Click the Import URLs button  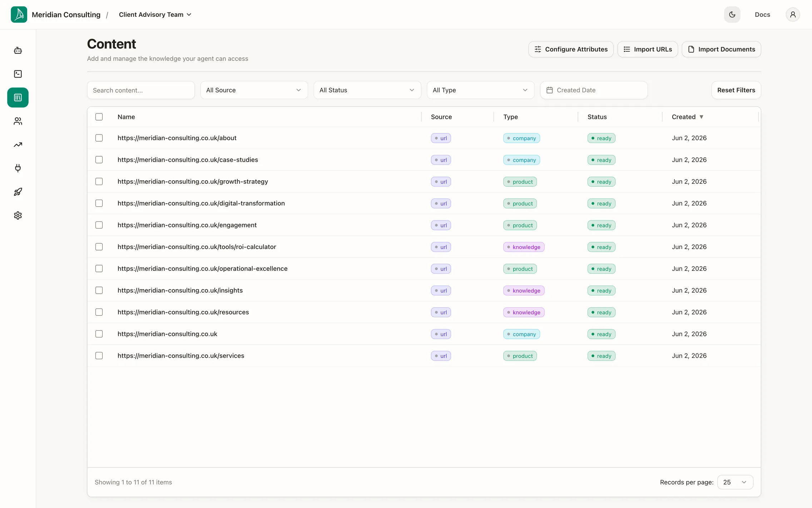[648, 49]
